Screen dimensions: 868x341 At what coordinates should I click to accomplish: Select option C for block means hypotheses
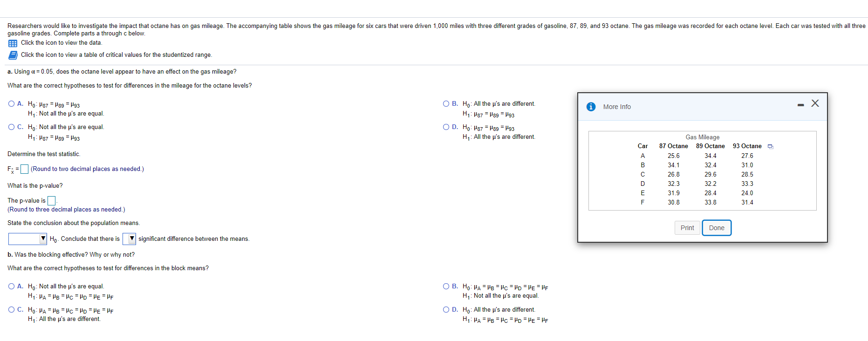[x=12, y=310]
